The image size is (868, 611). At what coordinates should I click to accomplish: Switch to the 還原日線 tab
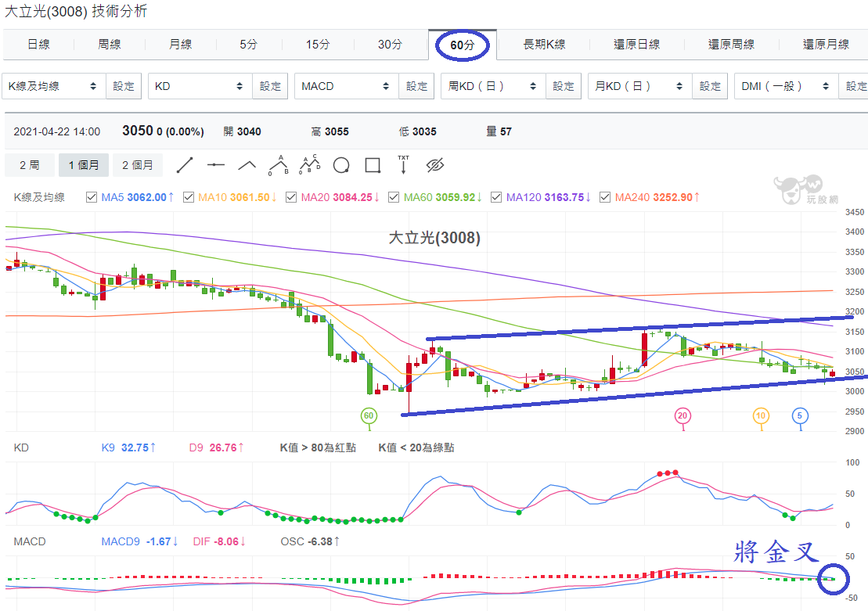pyautogui.click(x=637, y=45)
